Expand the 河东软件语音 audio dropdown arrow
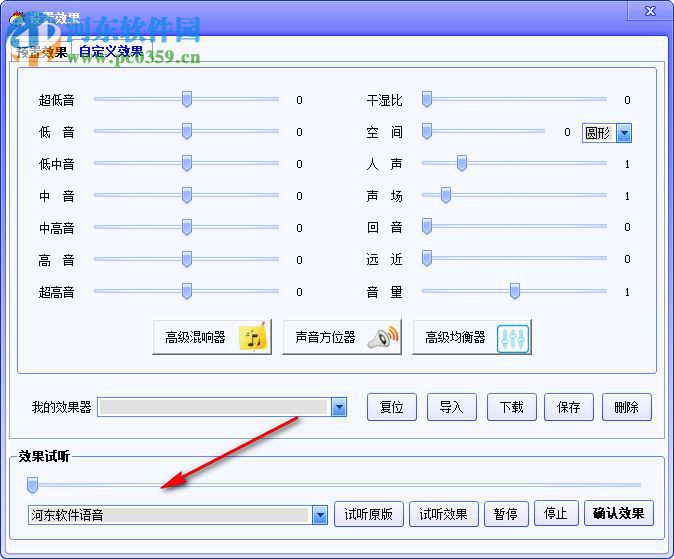 click(x=320, y=515)
